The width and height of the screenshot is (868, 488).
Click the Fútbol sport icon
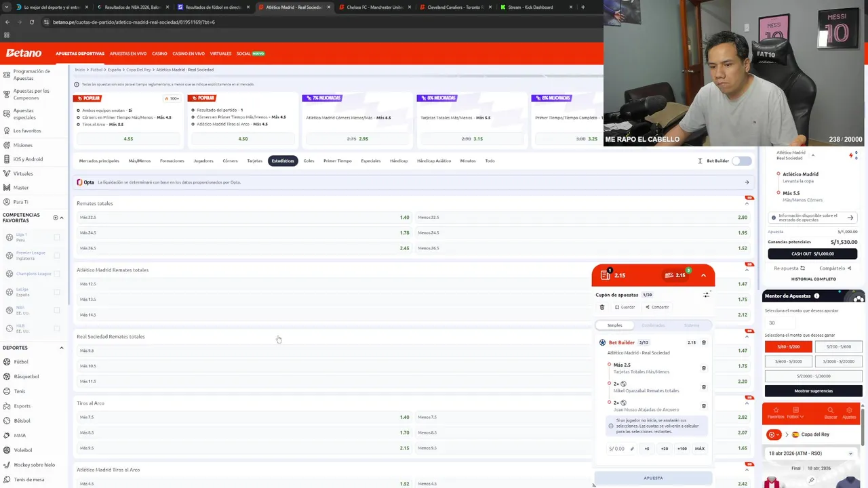7,362
